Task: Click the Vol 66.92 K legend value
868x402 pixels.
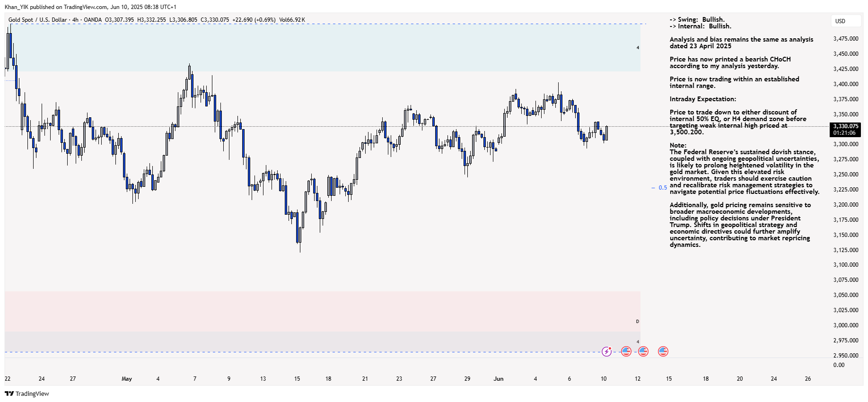Action: (x=292, y=20)
